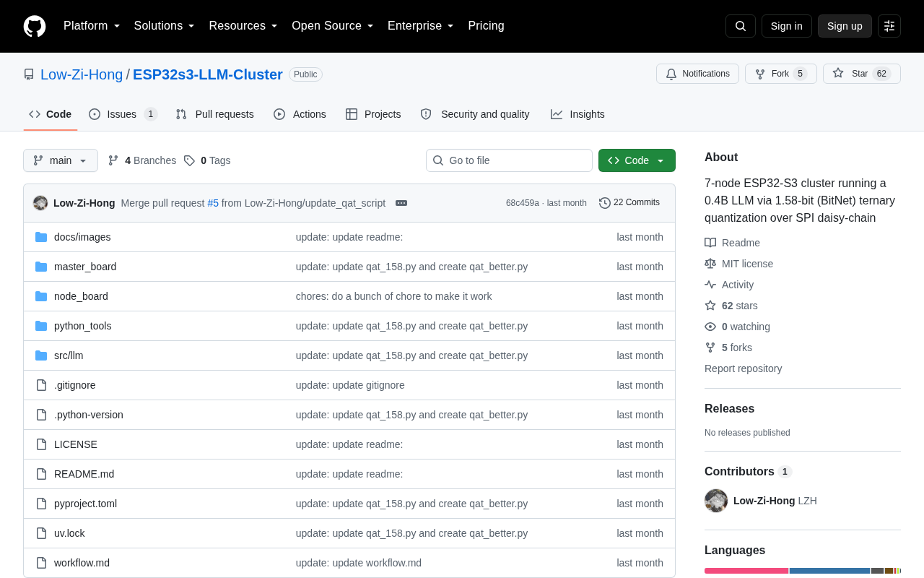Image resolution: width=924 pixels, height=578 pixels.
Task: Click the docs/images folder icon
Action: [x=41, y=237]
